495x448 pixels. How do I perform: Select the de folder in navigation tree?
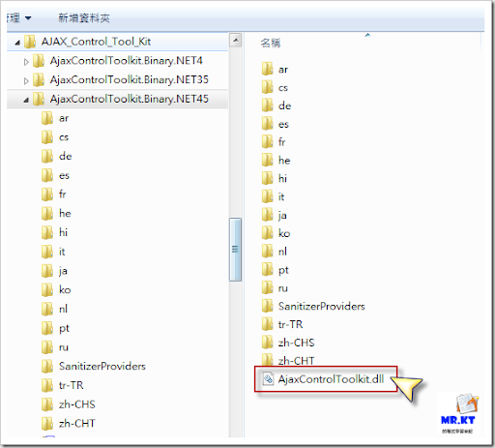(57, 156)
